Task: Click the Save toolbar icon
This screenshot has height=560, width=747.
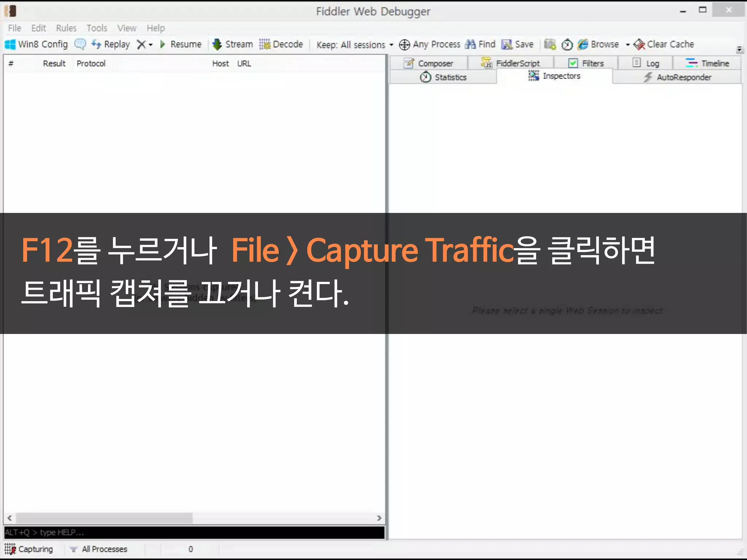Action: 517,44
